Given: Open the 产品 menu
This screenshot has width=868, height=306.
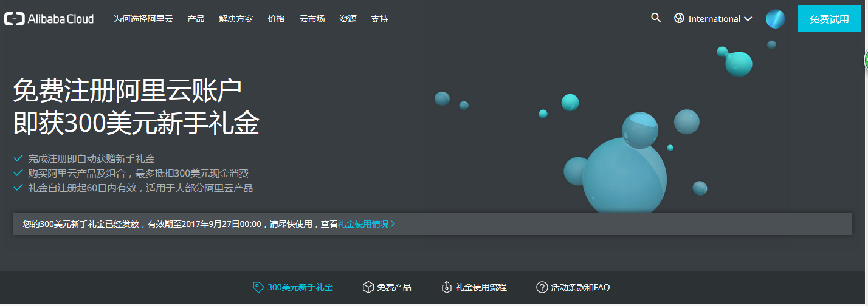Looking at the screenshot, I should click(196, 19).
